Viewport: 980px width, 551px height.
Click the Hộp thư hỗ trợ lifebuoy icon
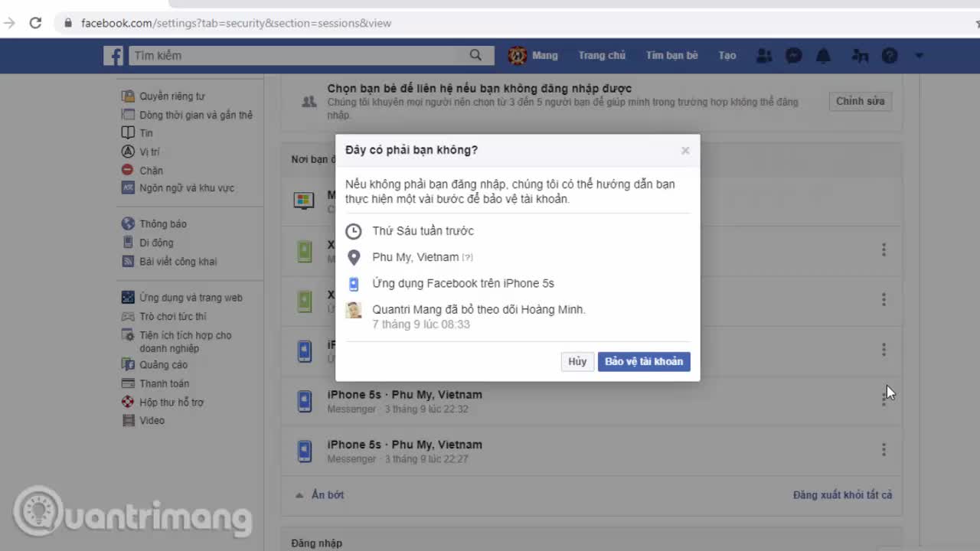pos(128,402)
